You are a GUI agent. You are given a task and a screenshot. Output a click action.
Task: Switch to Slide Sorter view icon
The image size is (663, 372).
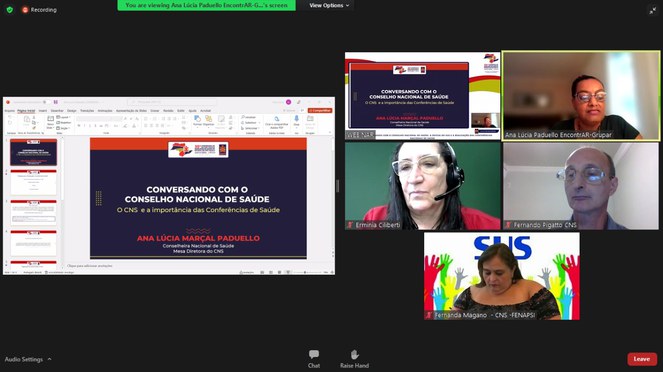click(x=271, y=272)
